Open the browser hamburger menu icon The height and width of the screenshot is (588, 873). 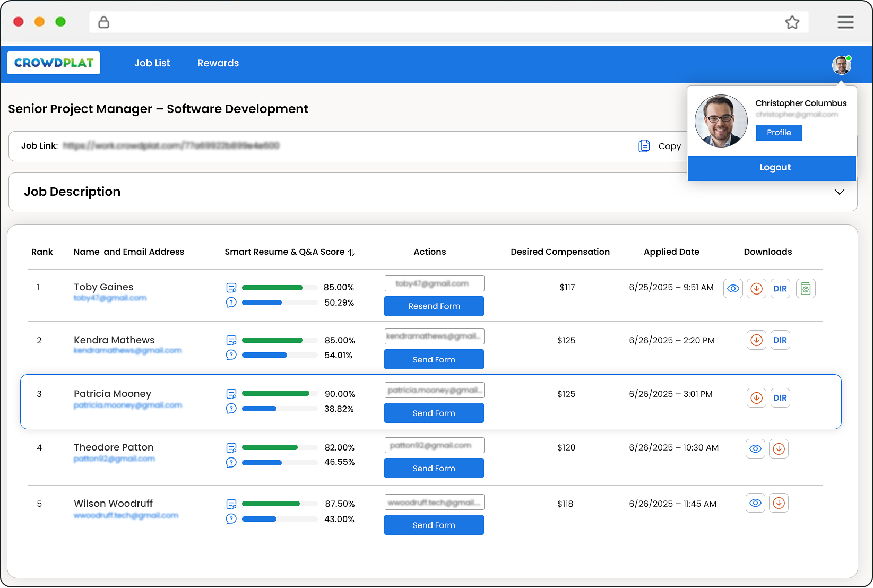coord(845,22)
